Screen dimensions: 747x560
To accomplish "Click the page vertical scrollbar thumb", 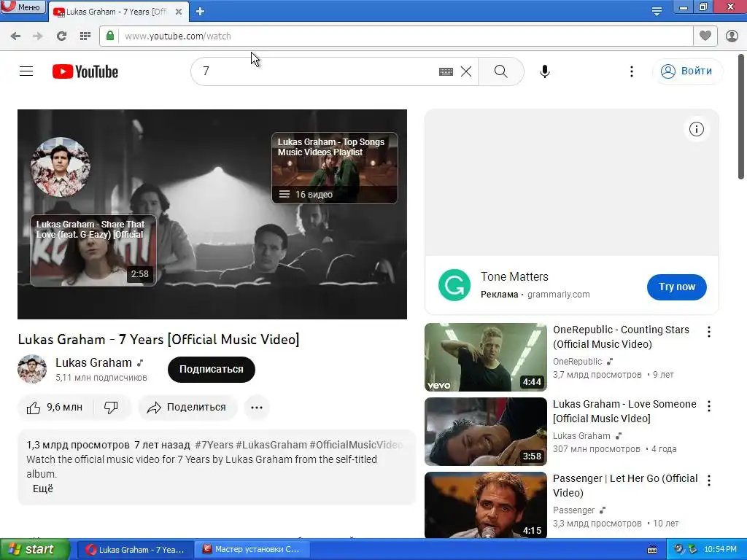I will point(741,117).
